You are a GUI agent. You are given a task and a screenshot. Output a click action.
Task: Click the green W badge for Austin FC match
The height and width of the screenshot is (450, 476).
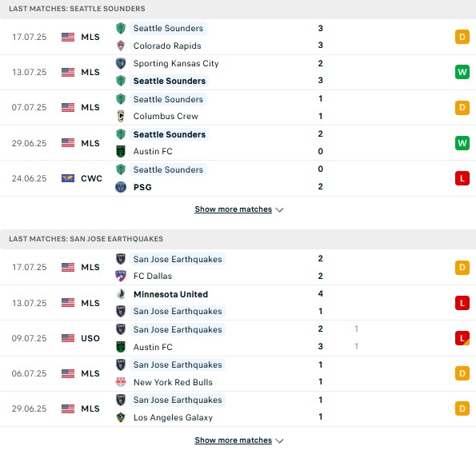click(x=462, y=143)
